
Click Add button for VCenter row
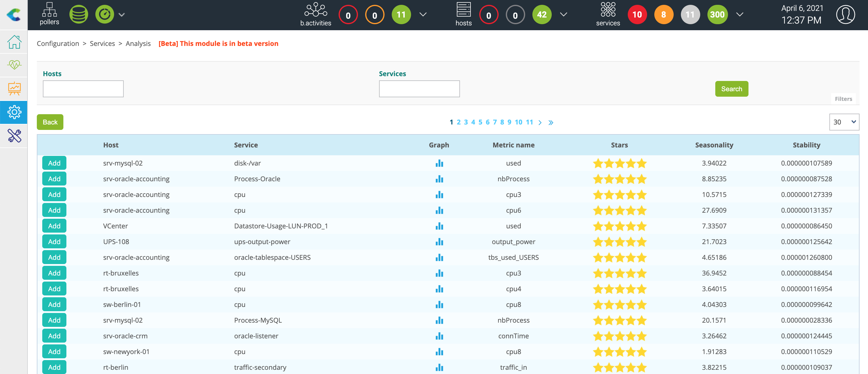[54, 226]
